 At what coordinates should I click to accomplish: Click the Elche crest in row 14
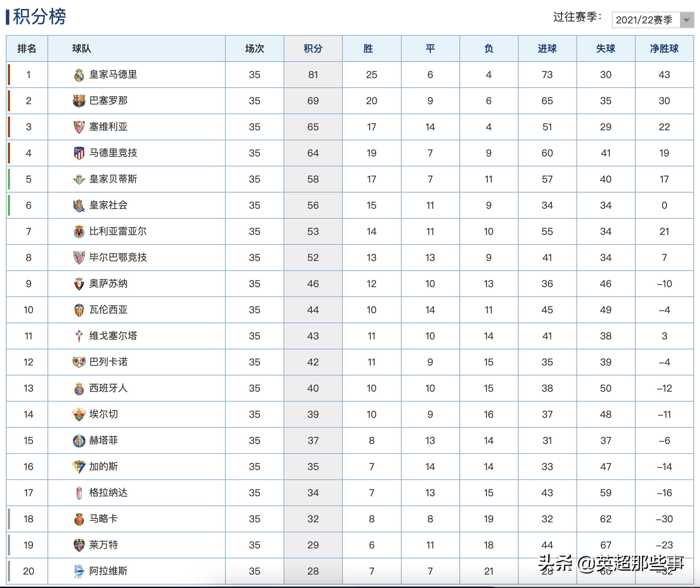pyautogui.click(x=79, y=415)
